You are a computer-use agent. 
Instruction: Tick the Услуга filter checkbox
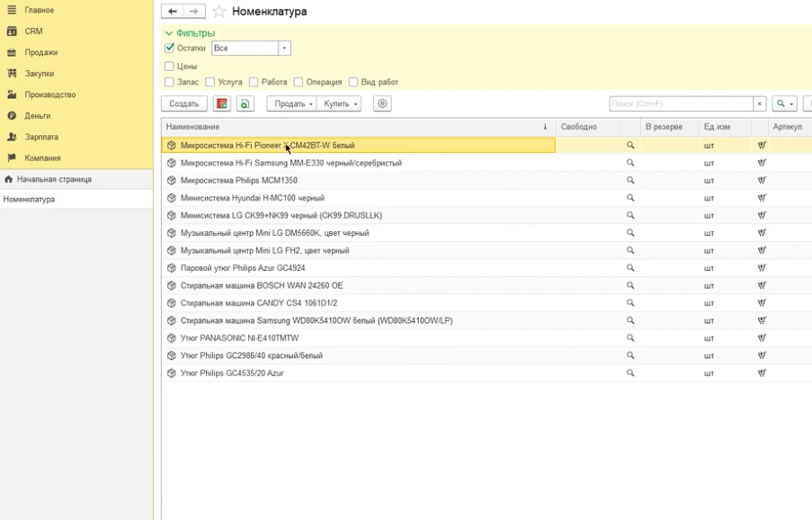coord(210,82)
